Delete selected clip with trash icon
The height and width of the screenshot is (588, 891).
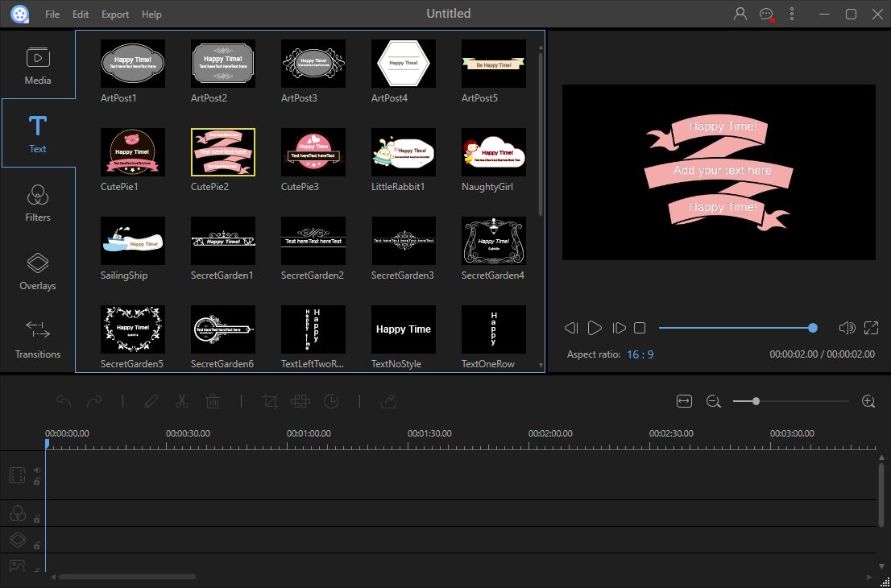tap(213, 400)
